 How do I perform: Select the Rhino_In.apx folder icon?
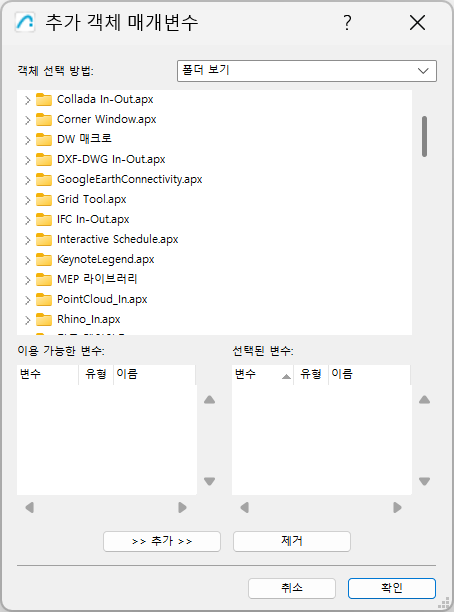(x=44, y=319)
